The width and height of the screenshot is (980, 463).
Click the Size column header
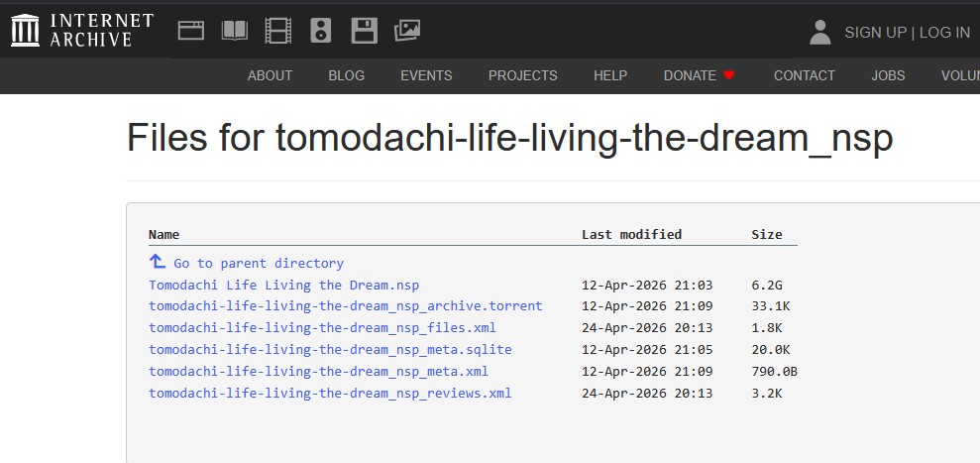(767, 235)
